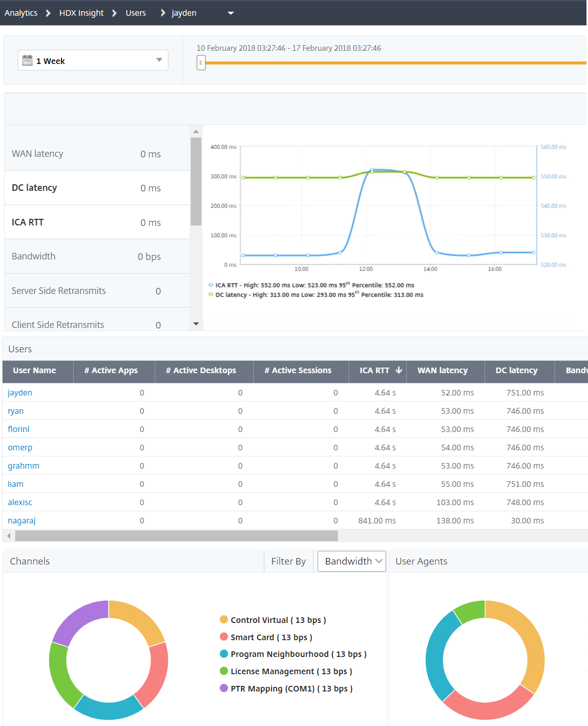
Task: Click the metric list scroll-up arrow
Action: pyautogui.click(x=196, y=131)
